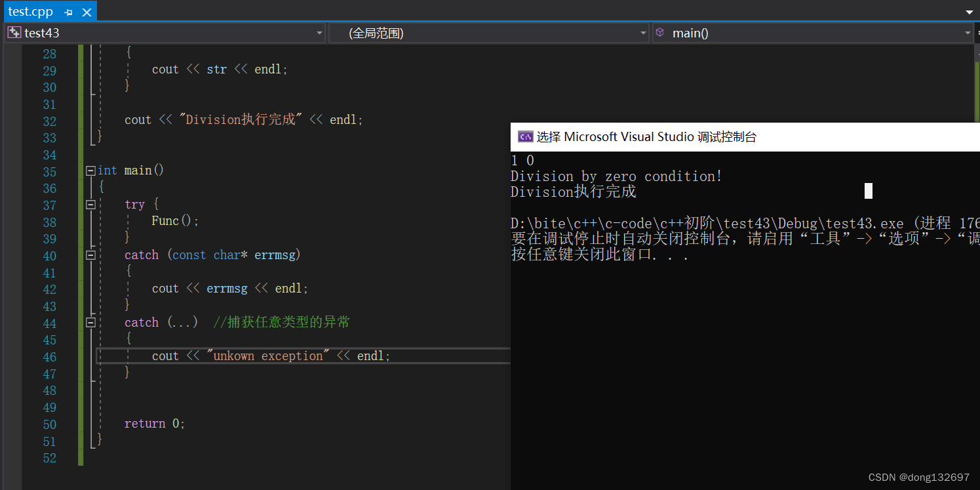This screenshot has width=980, height=490.
Task: Click the Microsoft Visual Studio 调试控制台 title bar
Action: (x=745, y=137)
